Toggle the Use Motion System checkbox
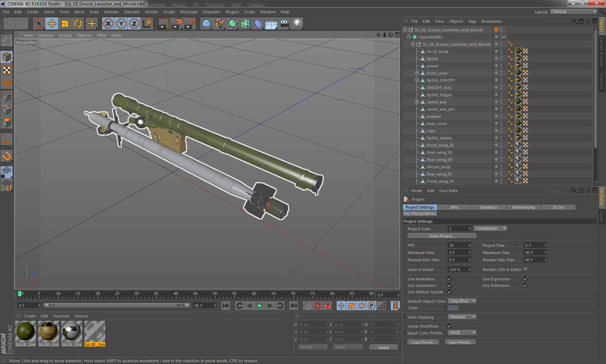Screen dimensions: 606x364 tap(449, 292)
